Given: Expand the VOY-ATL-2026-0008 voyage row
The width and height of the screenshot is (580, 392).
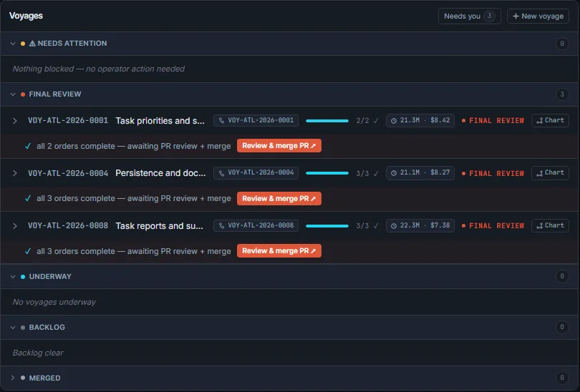Looking at the screenshot, I should [15, 226].
